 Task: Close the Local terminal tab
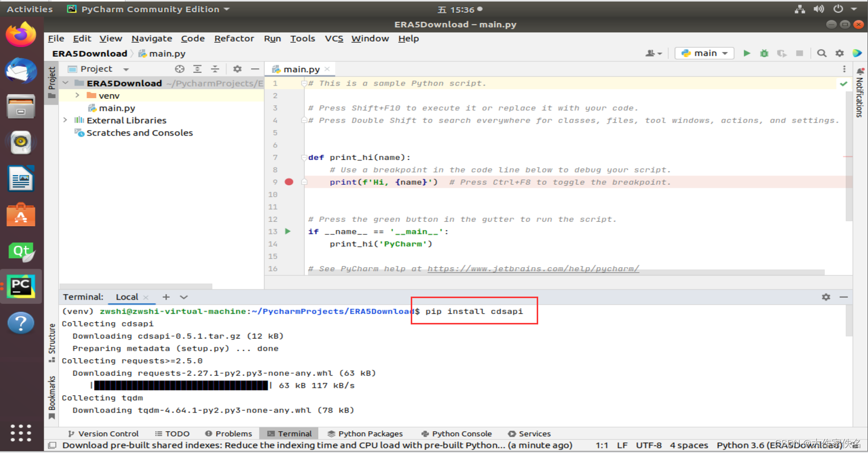[x=146, y=298]
